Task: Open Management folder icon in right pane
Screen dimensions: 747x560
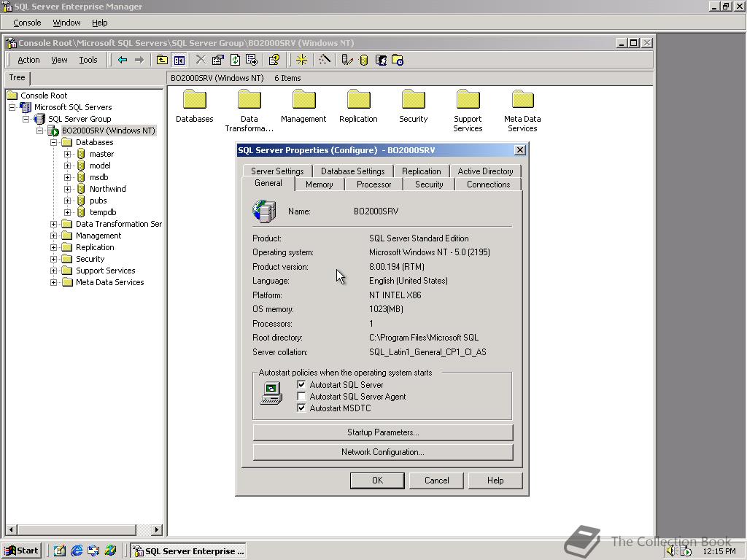Action: 304,99
